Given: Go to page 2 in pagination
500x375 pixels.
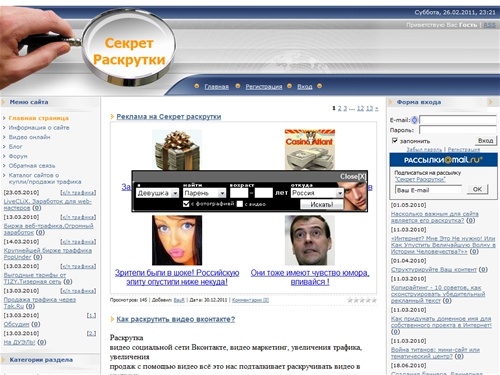Looking at the screenshot, I should 340,108.
